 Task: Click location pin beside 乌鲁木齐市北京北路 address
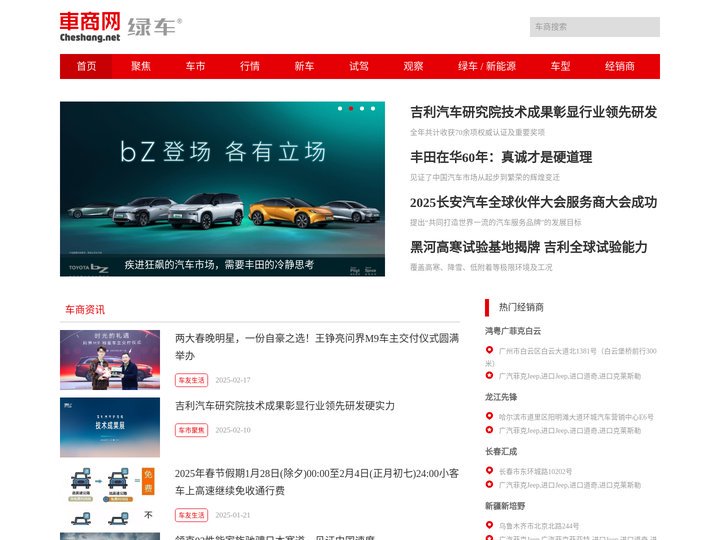489,525
